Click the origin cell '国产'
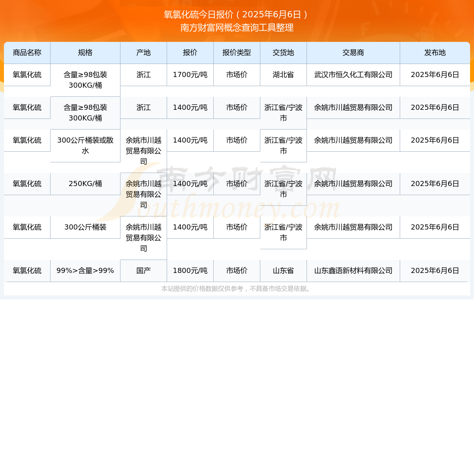 (143, 271)
